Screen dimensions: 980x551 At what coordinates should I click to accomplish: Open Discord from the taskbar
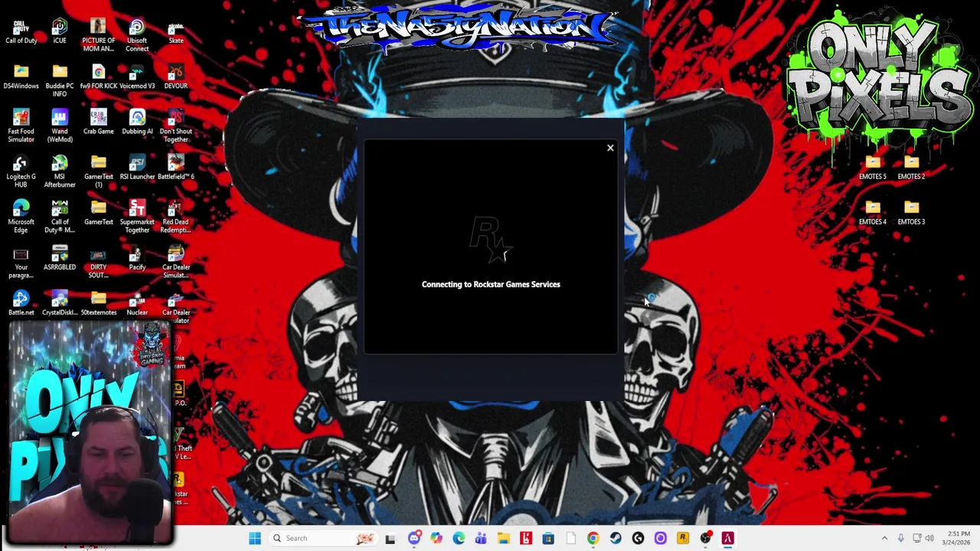pyautogui.click(x=414, y=538)
